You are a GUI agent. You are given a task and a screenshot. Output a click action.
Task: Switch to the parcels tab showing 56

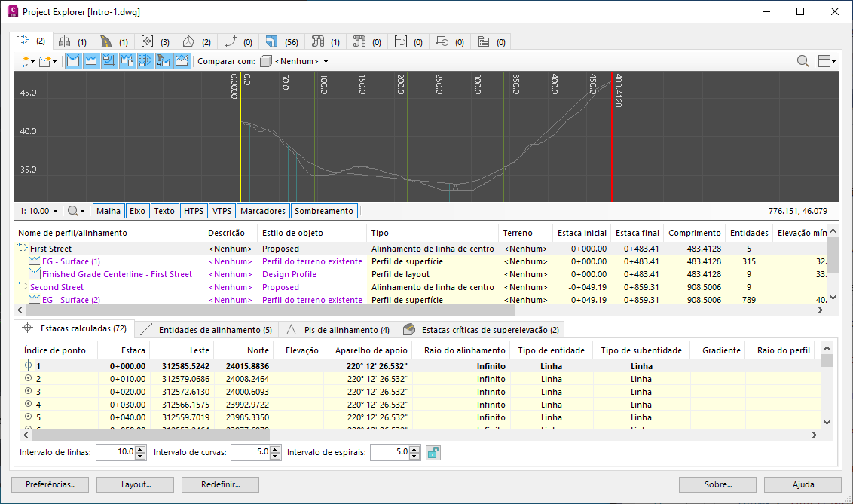coord(282,41)
